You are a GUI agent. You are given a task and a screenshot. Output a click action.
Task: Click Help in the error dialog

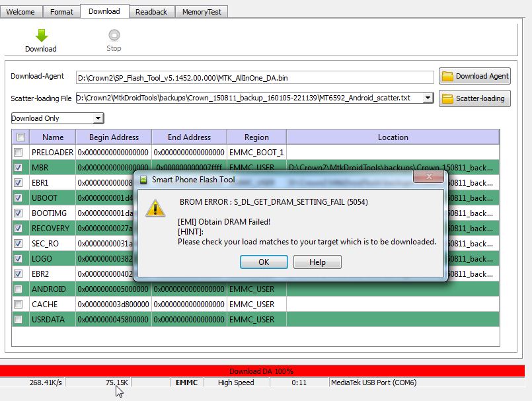click(317, 262)
